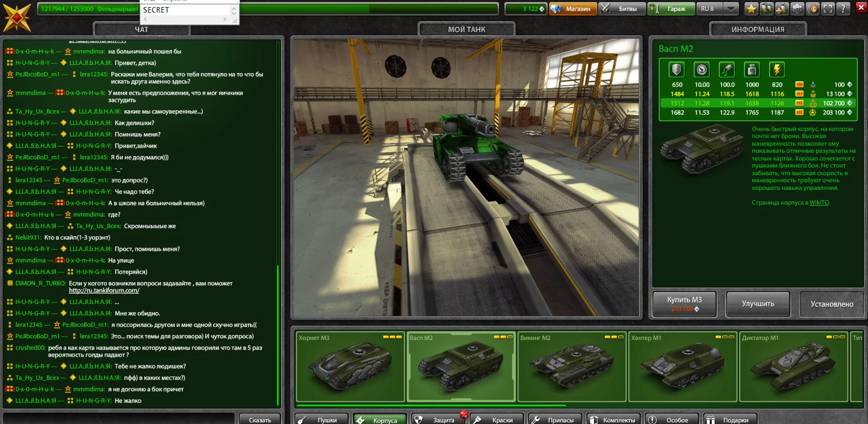
Task: Click the invite friend plus icon
Action: pyautogui.click(x=782, y=9)
